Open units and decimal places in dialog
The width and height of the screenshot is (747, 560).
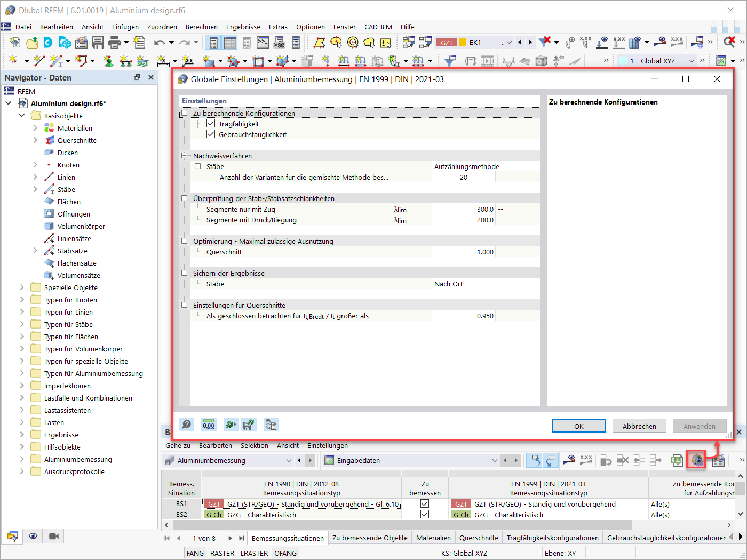click(209, 425)
